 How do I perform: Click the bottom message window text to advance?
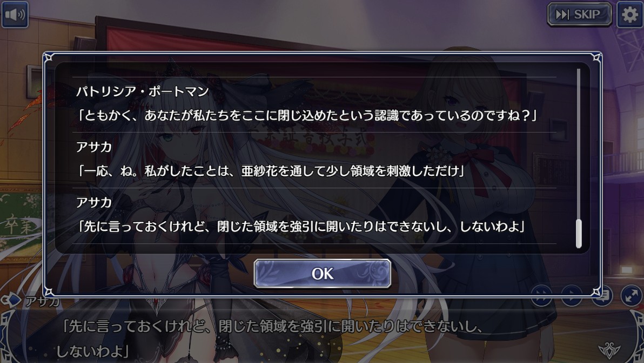271,338
